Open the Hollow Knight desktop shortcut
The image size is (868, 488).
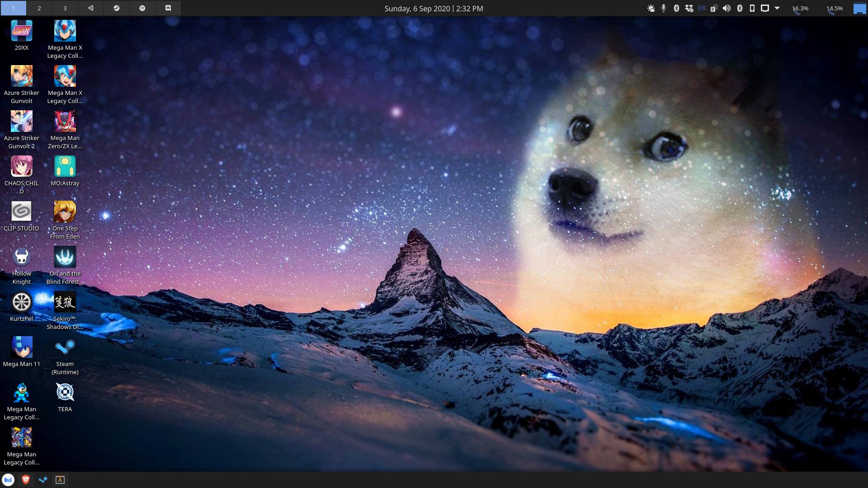coord(21,257)
